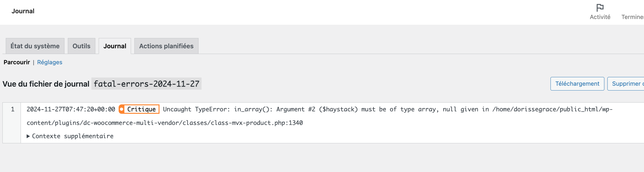Viewport: 644px width, 172px height.
Task: Click the Téléchargement button
Action: pos(577,84)
